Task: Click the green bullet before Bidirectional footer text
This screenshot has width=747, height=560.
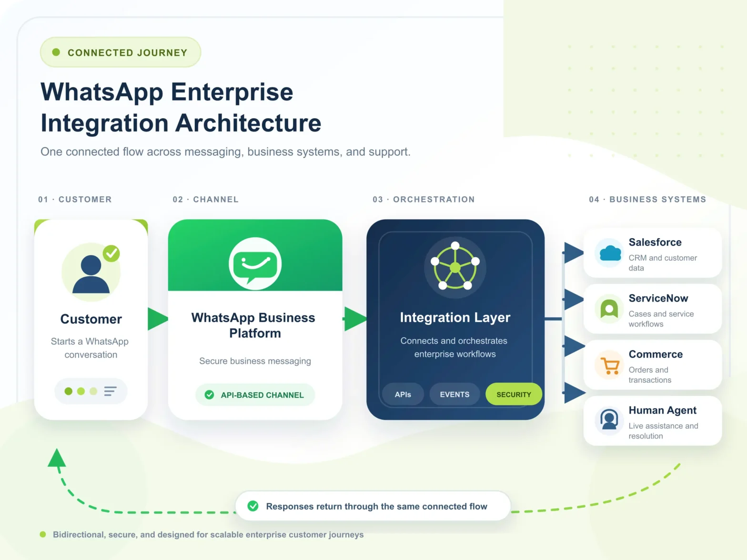Action: coord(43,534)
